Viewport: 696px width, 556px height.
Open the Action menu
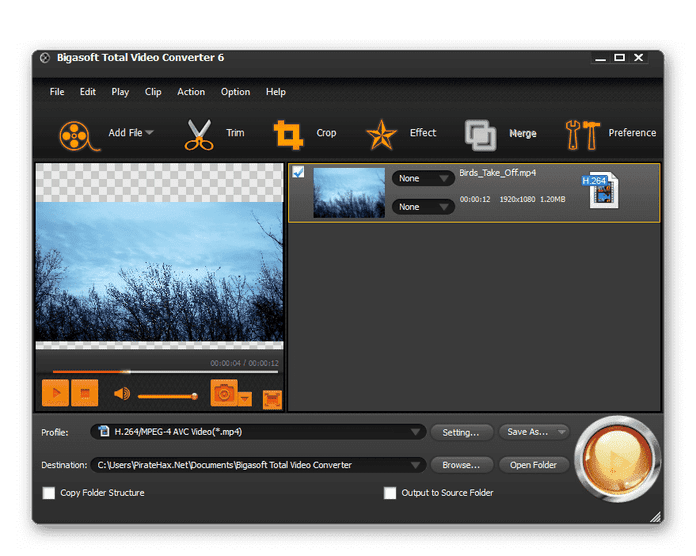tap(191, 92)
